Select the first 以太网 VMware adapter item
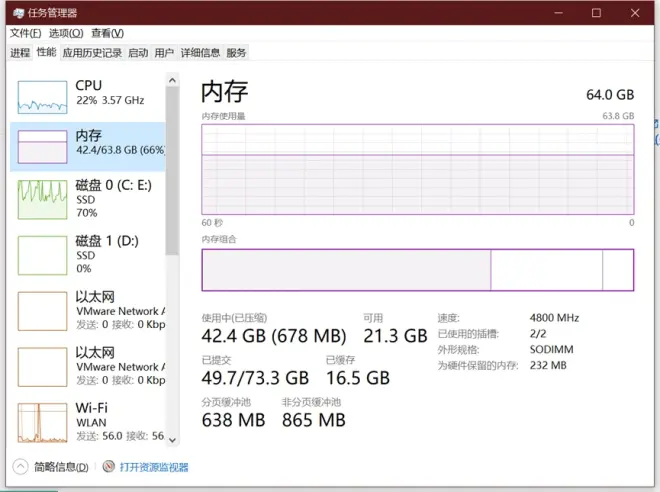 point(88,311)
